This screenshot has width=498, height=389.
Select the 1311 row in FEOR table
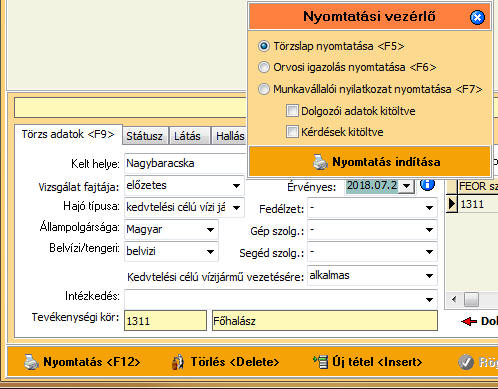coord(472,204)
